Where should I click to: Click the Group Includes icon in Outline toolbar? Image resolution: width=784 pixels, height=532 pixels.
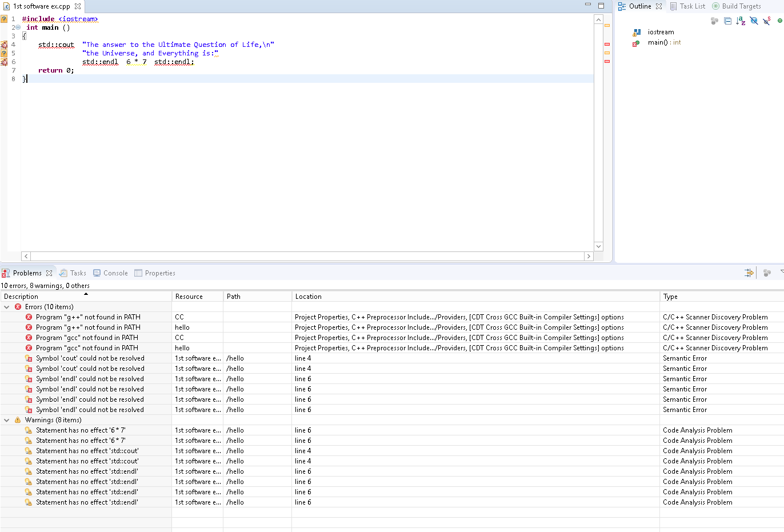click(714, 21)
